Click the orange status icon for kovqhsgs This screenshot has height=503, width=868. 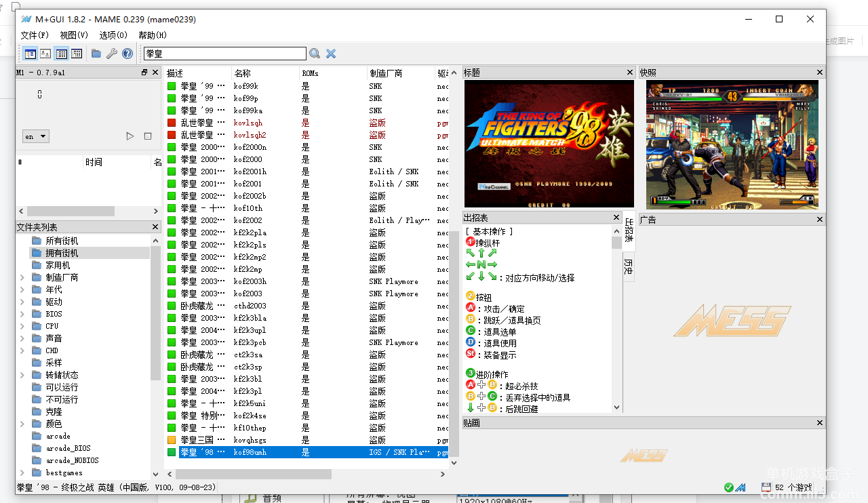(x=172, y=440)
